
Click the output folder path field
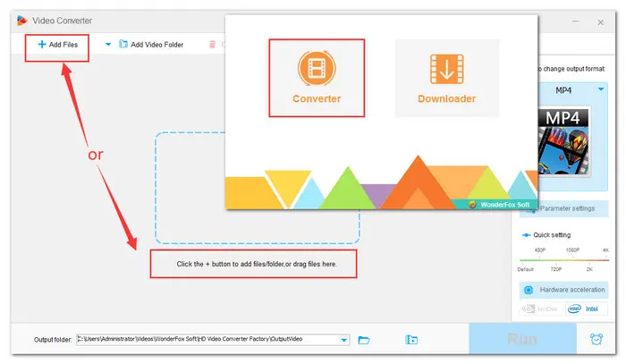pos(206,340)
